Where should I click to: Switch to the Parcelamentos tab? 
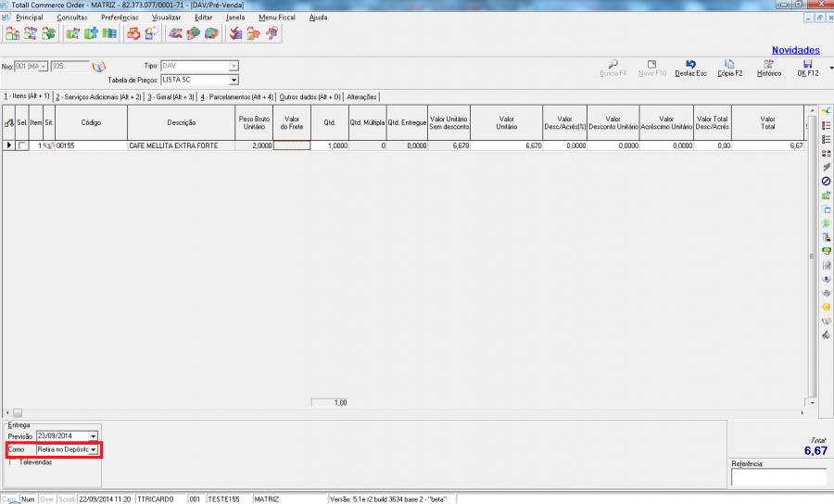tap(237, 96)
